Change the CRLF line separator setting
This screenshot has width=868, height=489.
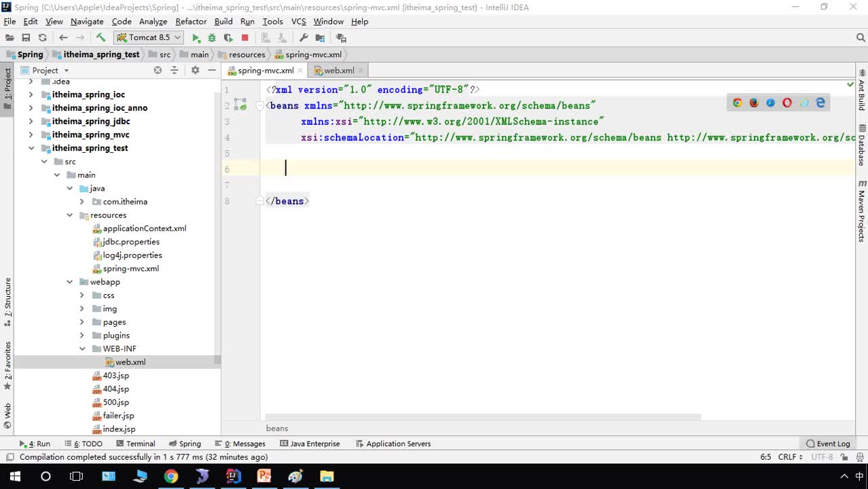pos(791,457)
